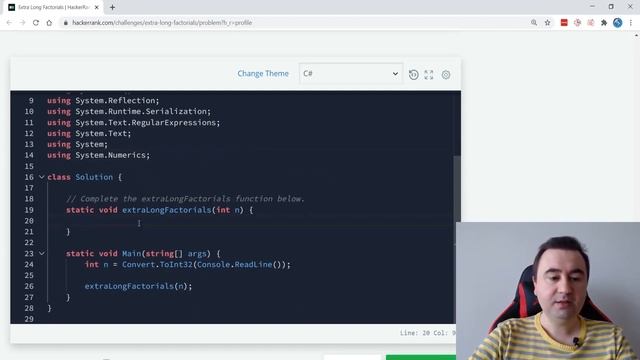Open the pink circular extension icon
The height and width of the screenshot is (360, 640).
pyautogui.click(x=577, y=23)
